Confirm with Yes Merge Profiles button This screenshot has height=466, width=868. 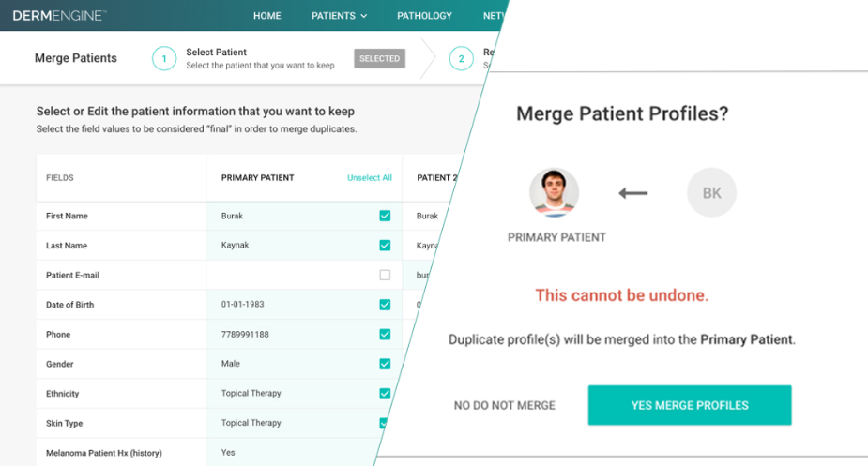[x=690, y=405]
